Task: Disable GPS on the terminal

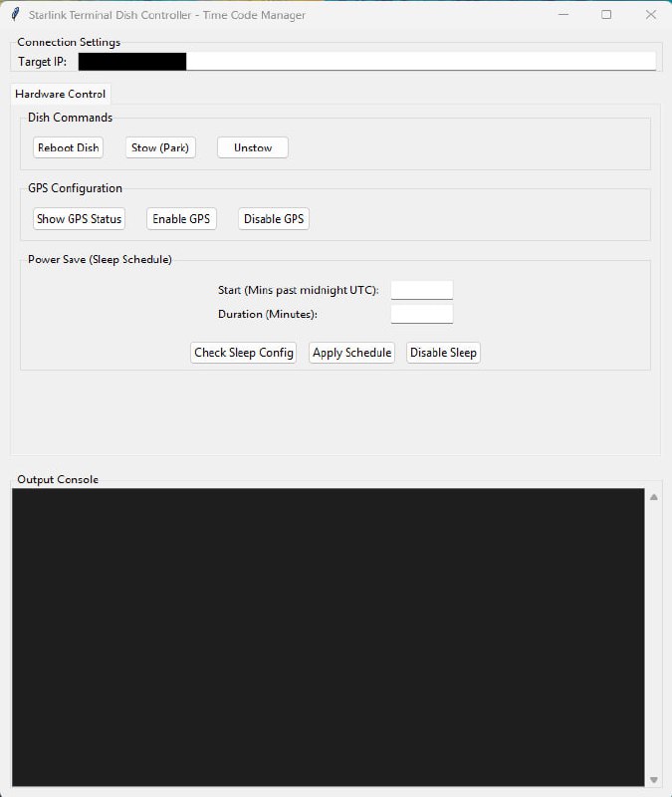Action: click(274, 219)
